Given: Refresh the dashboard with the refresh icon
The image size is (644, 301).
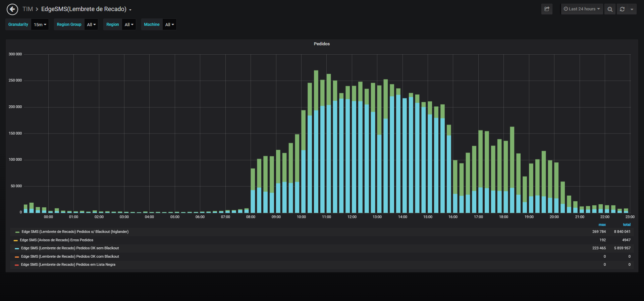Looking at the screenshot, I should point(622,9).
